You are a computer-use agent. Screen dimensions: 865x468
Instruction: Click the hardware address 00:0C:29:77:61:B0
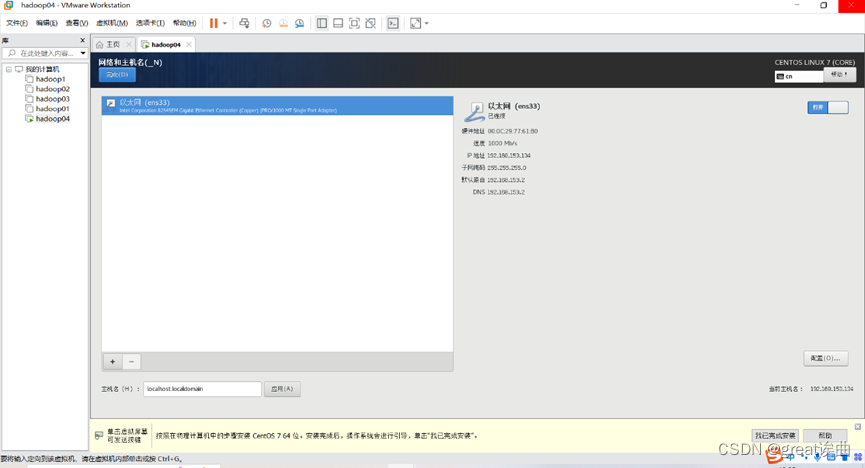[512, 131]
